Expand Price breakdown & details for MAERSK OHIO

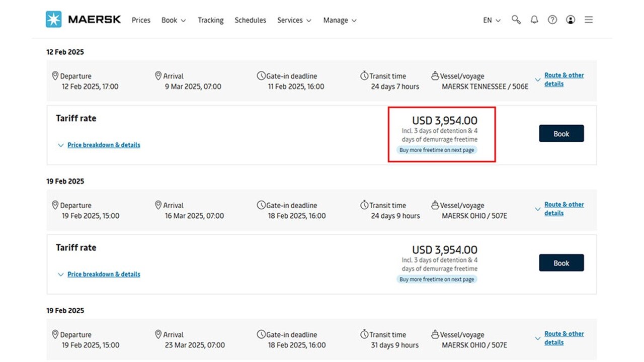103,274
